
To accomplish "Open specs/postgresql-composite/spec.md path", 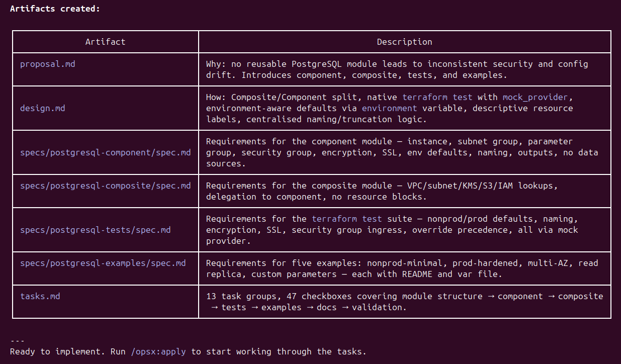I will (105, 186).
